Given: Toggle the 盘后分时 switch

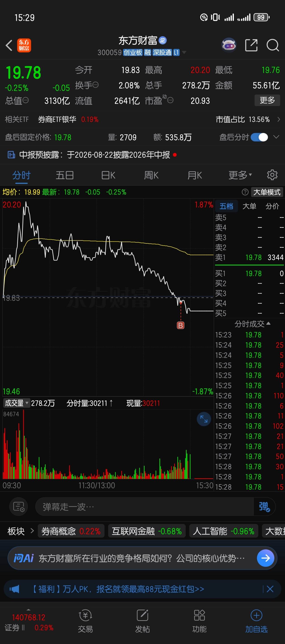Looking at the screenshot, I should pos(259,137).
